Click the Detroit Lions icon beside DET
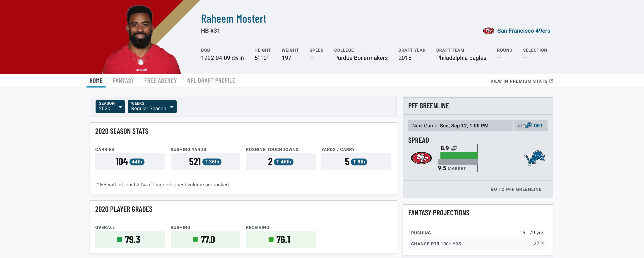 point(528,126)
